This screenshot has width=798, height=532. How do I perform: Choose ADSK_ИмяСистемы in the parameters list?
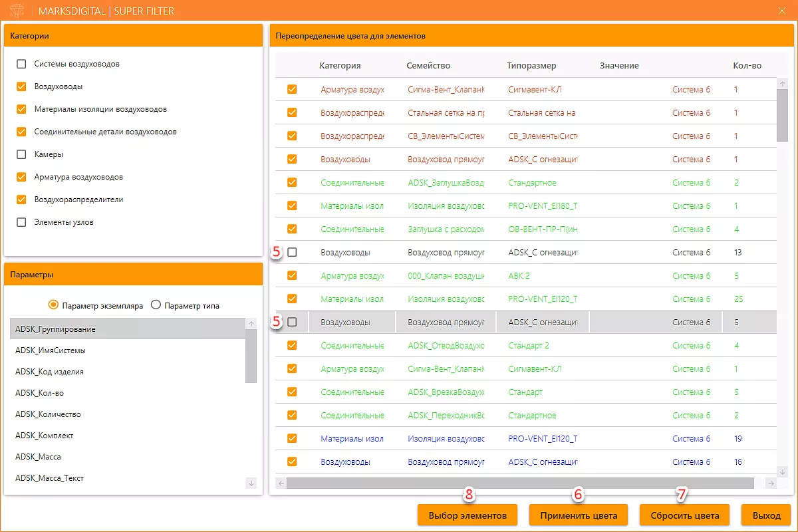coord(51,350)
